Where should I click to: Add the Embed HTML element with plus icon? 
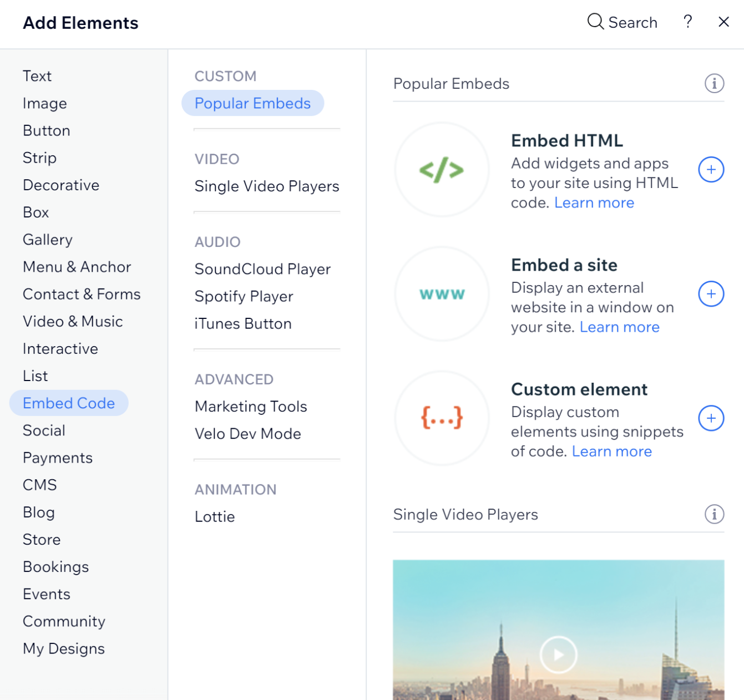[x=711, y=170]
